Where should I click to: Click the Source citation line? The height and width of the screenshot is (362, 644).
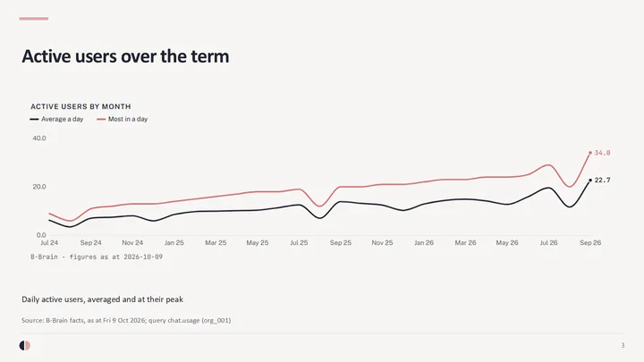[126, 320]
